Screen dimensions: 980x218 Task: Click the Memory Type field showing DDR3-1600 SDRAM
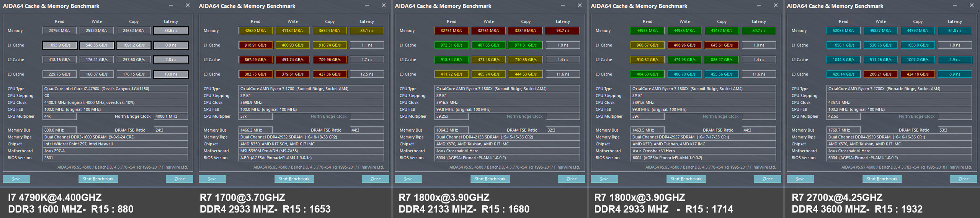(x=115, y=137)
